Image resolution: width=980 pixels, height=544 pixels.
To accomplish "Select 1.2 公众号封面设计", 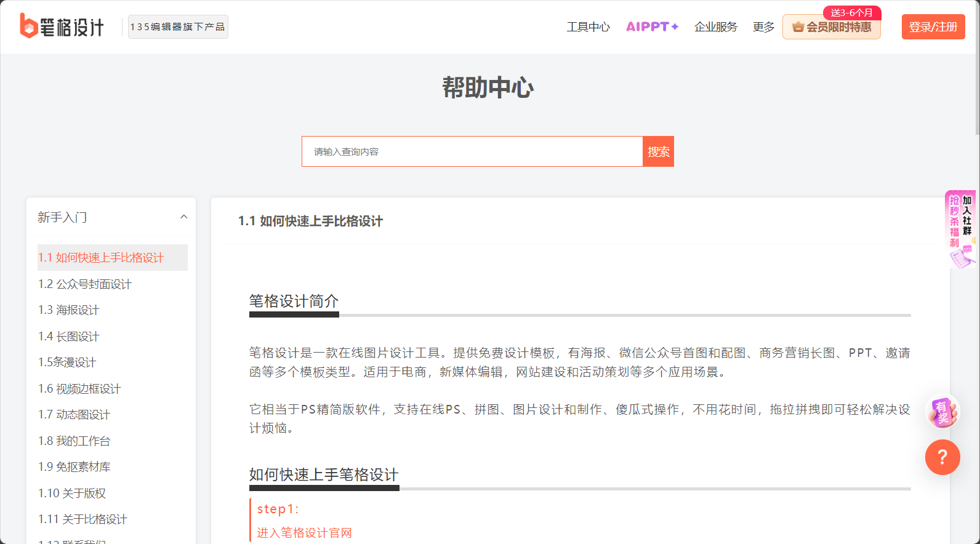I will pyautogui.click(x=85, y=284).
